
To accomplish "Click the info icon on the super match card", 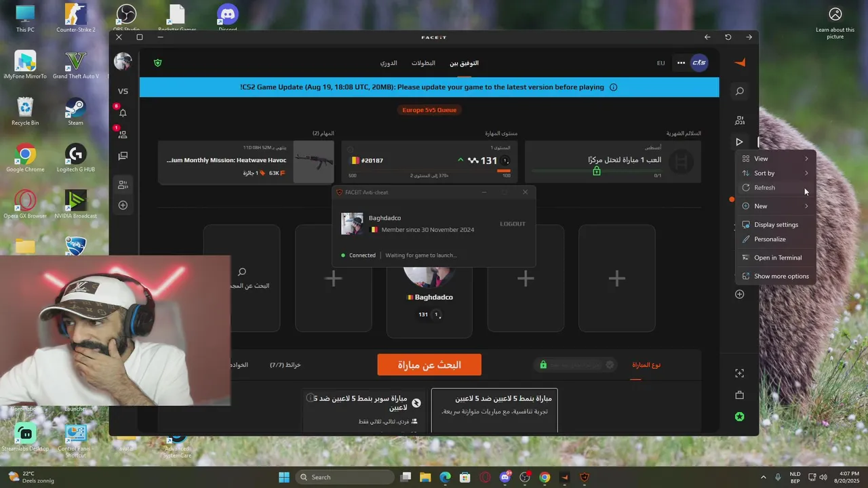I will tap(310, 398).
